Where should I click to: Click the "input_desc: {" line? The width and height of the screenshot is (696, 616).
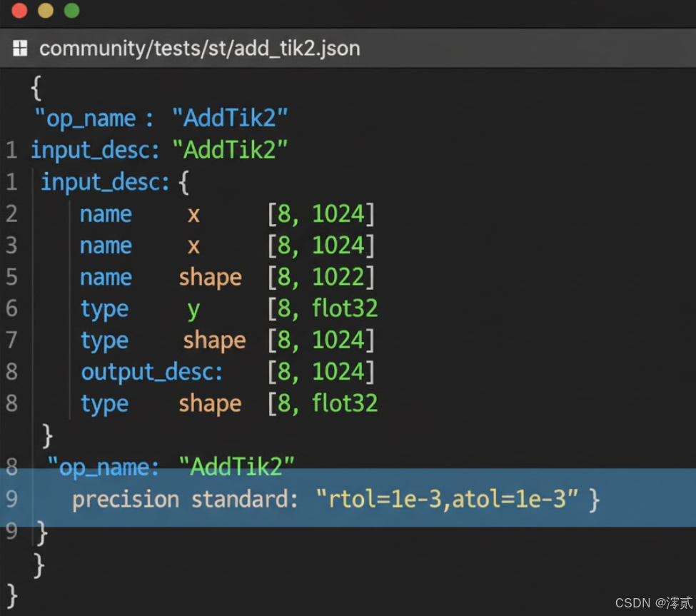[115, 183]
